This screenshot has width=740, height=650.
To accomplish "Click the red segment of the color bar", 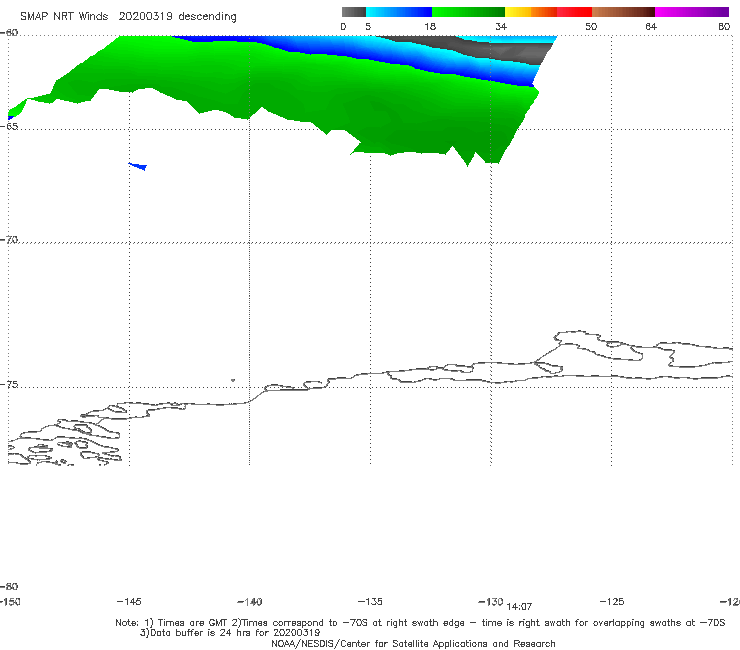I will [574, 12].
